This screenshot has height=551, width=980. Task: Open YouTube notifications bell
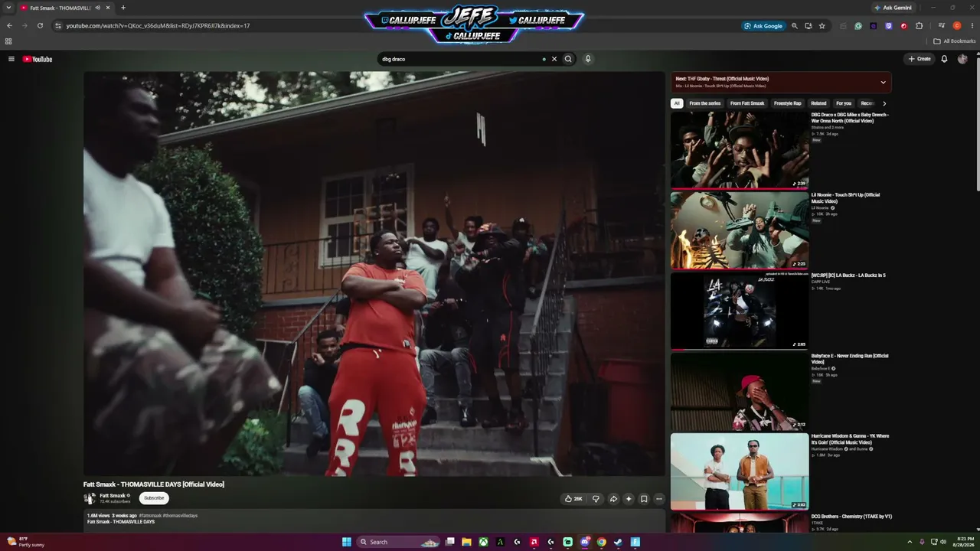coord(944,59)
